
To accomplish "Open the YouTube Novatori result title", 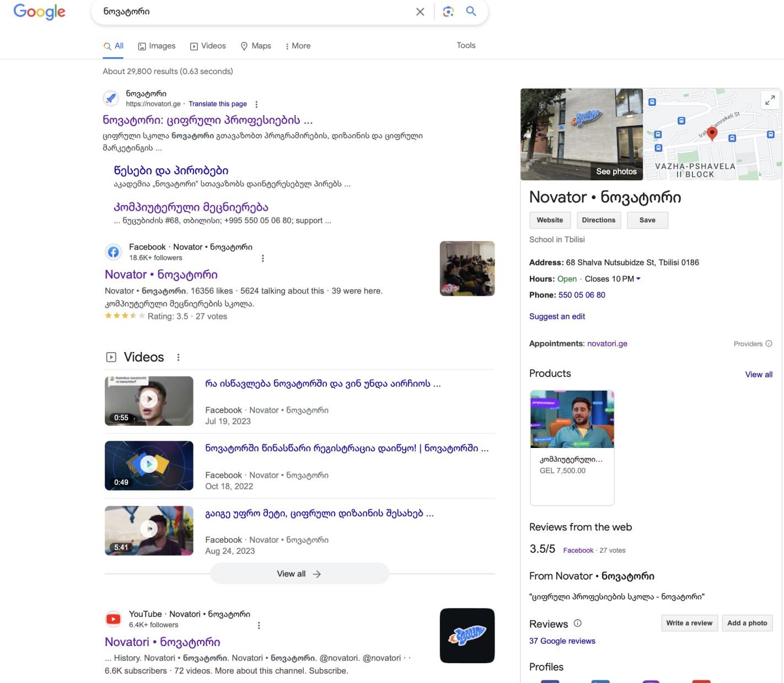I will [x=162, y=642].
